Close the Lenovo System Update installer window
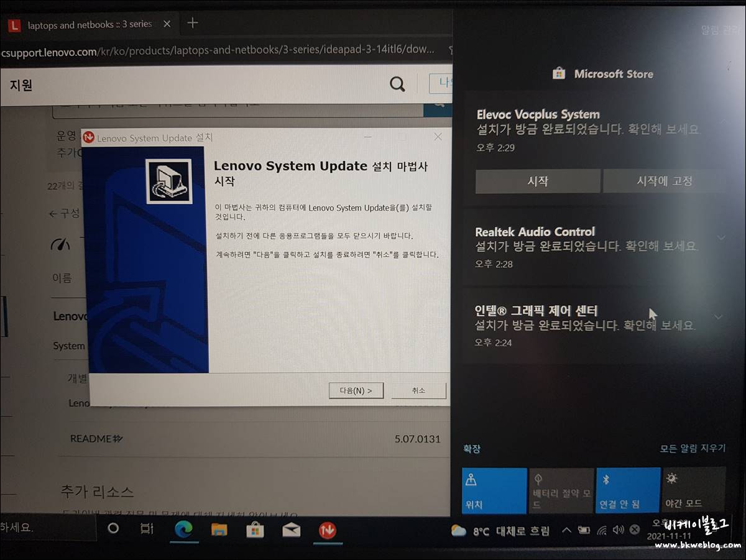746x560 pixels. (x=438, y=137)
